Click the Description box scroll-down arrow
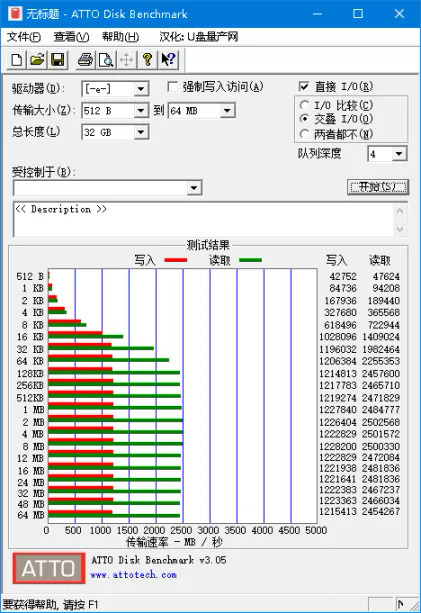Screen dimensions: 421x613 [x=400, y=229]
